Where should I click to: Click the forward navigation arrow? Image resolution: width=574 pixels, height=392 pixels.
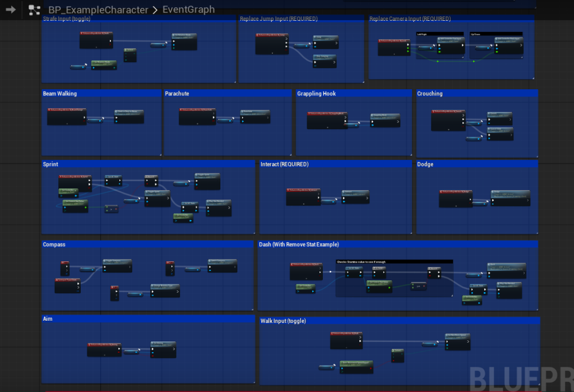click(11, 10)
